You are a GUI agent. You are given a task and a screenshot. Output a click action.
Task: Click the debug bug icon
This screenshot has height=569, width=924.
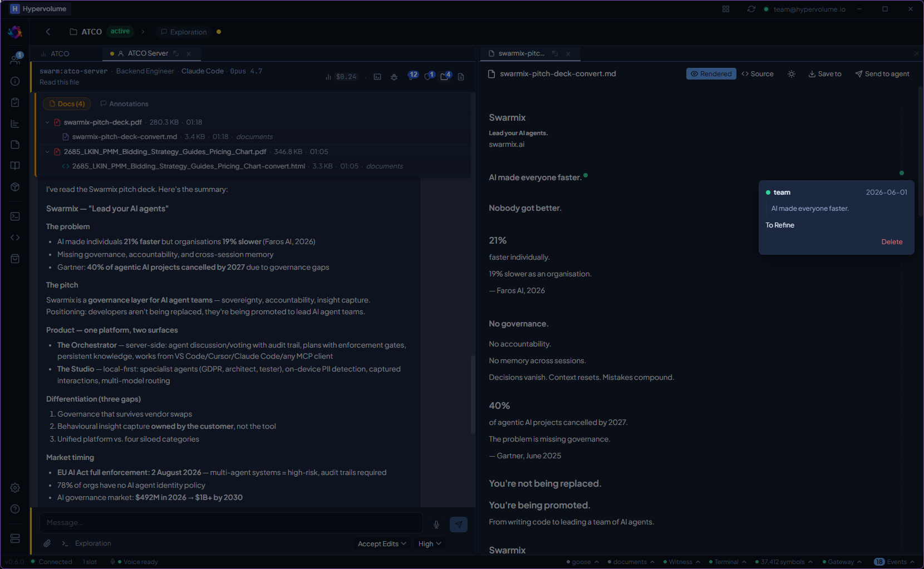coord(394,77)
